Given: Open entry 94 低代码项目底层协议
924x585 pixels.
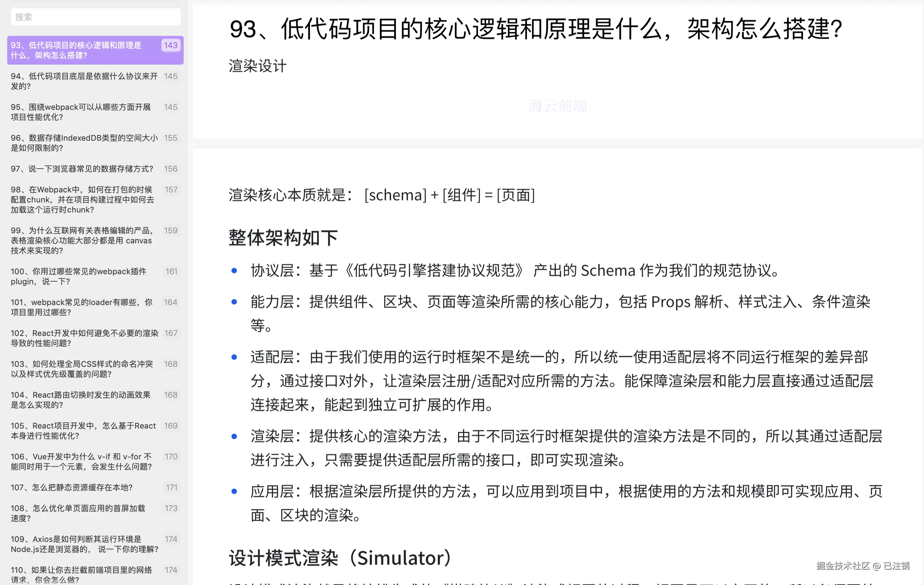Looking at the screenshot, I should pyautogui.click(x=84, y=81).
